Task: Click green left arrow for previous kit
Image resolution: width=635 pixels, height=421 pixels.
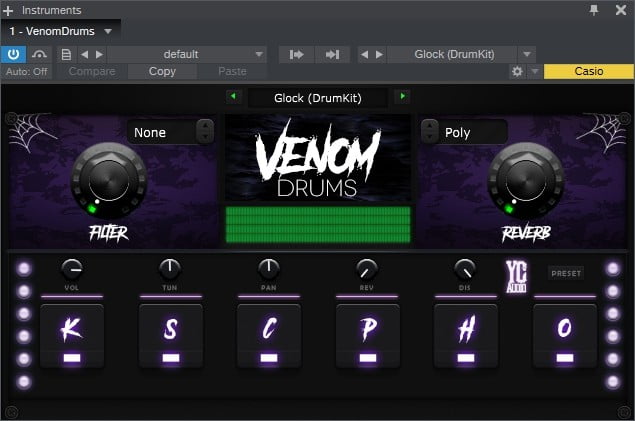Action: [233, 96]
